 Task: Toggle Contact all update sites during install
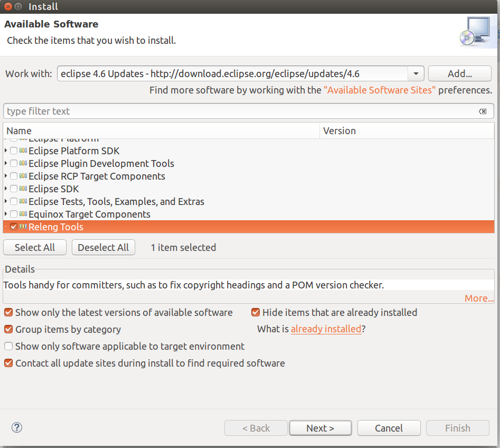pos(8,363)
